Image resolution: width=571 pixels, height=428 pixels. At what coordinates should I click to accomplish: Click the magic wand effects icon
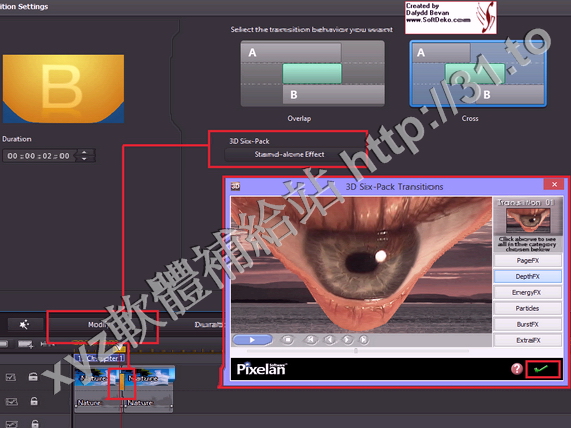tap(24, 324)
